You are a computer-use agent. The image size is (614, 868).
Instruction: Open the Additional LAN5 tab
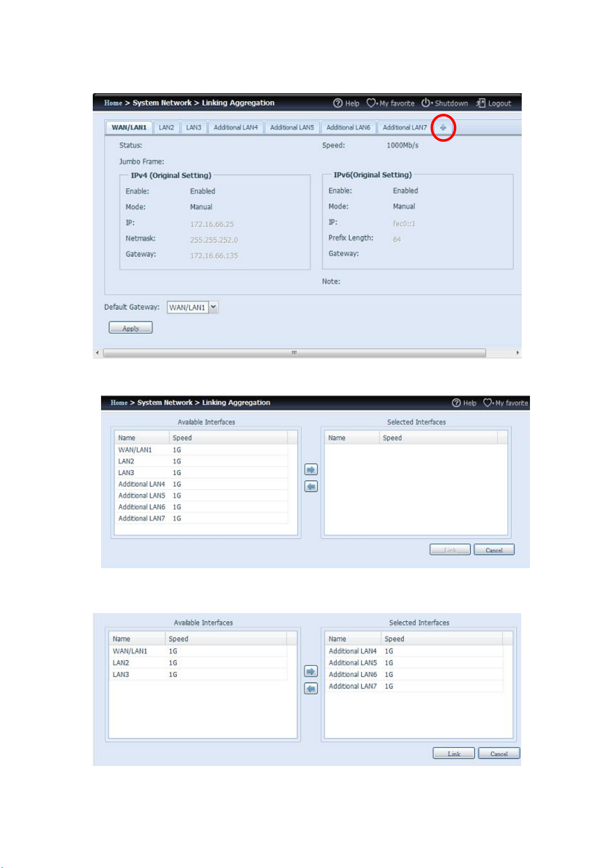click(x=292, y=127)
